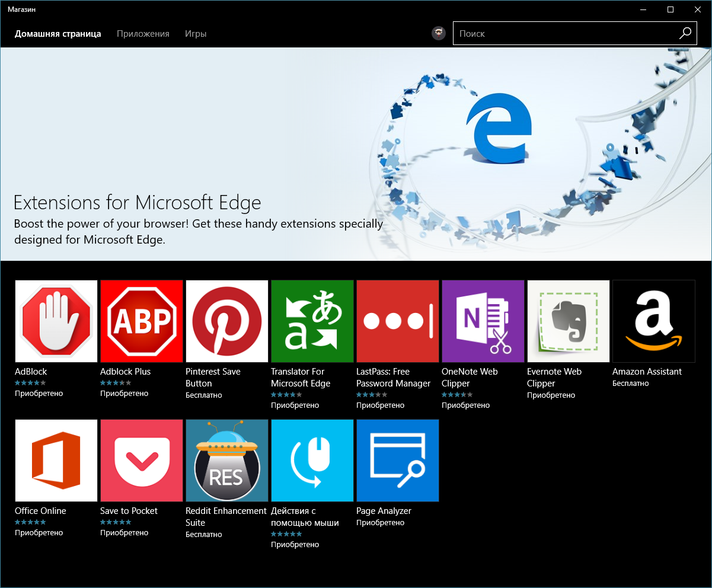Click the star rating under AdBlock

30,383
